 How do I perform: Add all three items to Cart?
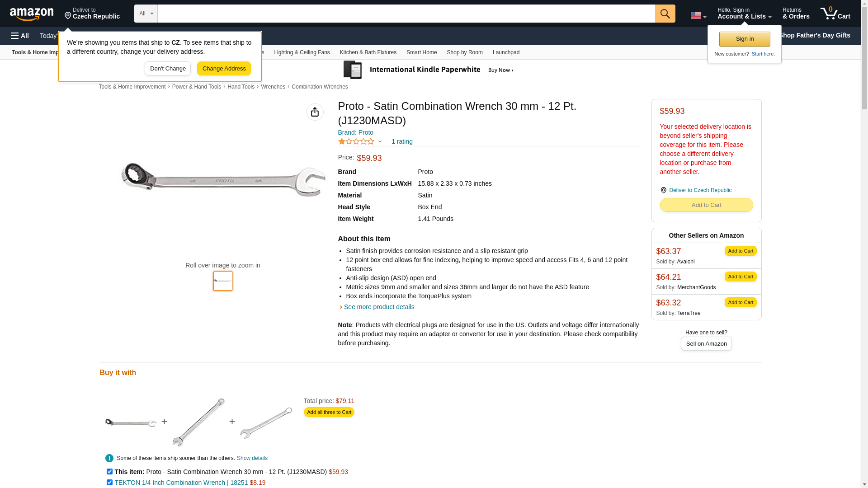(329, 412)
